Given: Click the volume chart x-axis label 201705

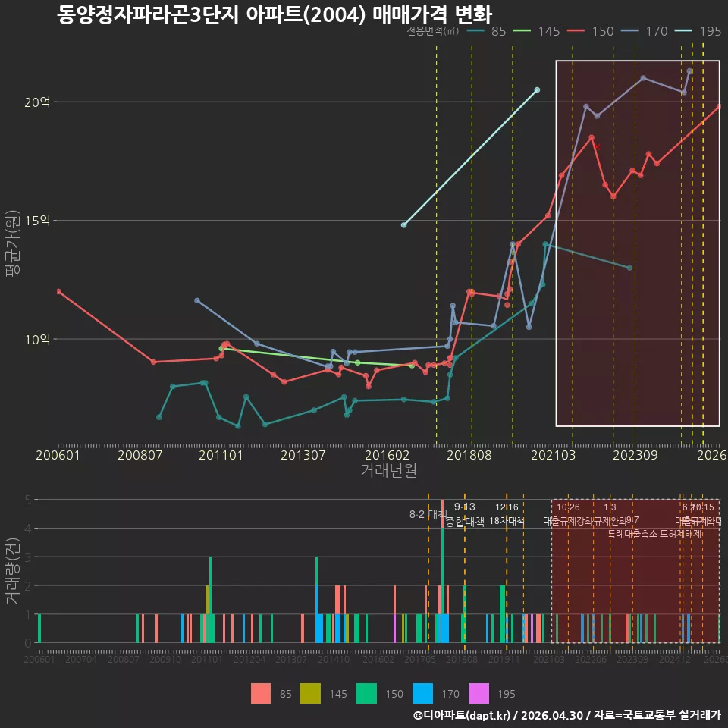Looking at the screenshot, I should tap(420, 659).
